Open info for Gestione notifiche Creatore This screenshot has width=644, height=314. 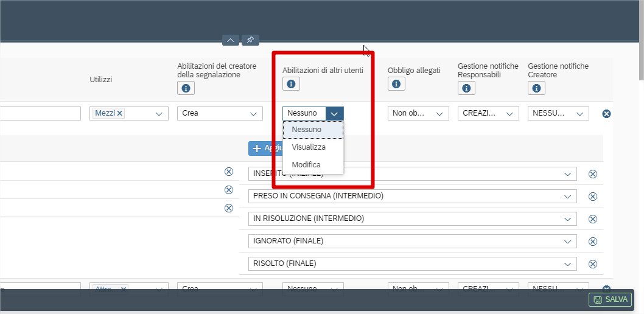(536, 88)
